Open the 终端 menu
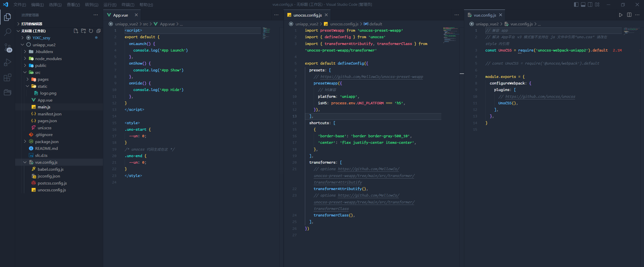644x267 pixels. 128,5
